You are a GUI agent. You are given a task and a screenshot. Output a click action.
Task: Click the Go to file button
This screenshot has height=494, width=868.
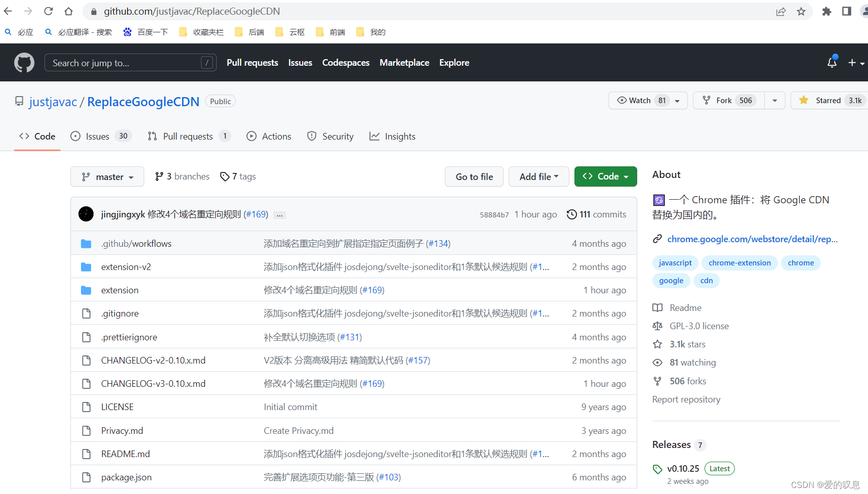(x=474, y=176)
